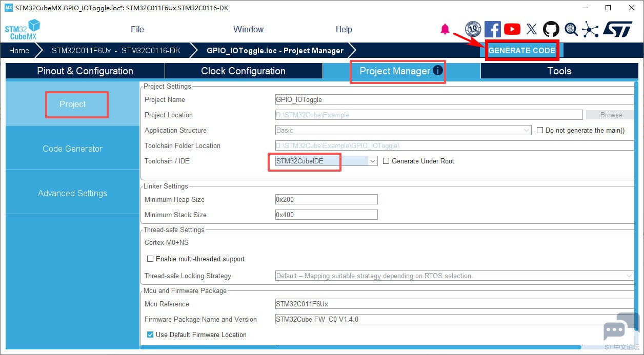Click the STM32CubeMX logo
The height and width of the screenshot is (355, 644).
point(23,30)
